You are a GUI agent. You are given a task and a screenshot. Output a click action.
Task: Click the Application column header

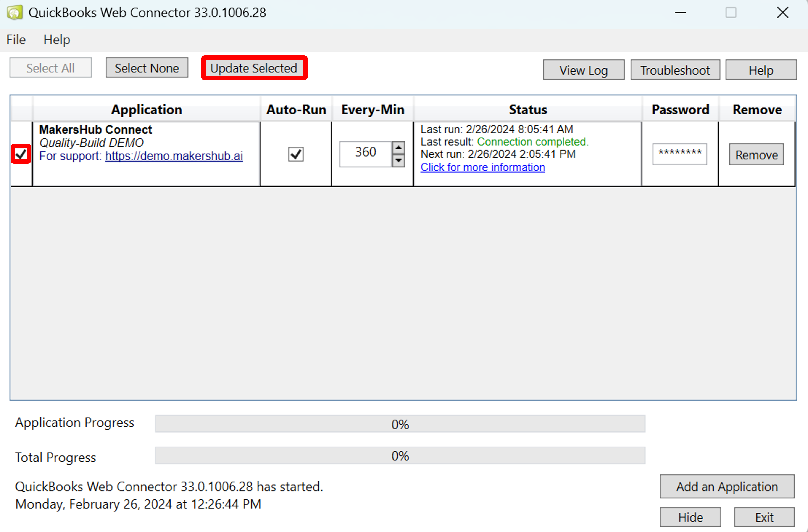[146, 109]
